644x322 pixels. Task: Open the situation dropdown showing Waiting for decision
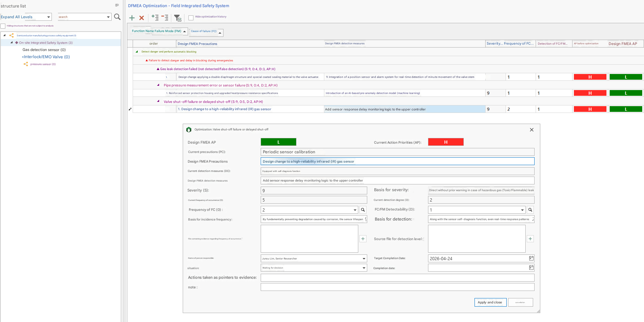coord(364,268)
